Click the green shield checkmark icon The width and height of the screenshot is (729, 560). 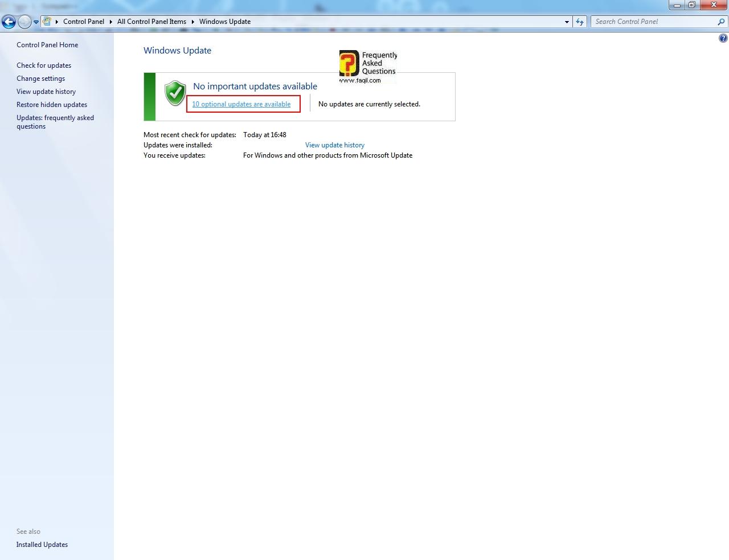[175, 93]
